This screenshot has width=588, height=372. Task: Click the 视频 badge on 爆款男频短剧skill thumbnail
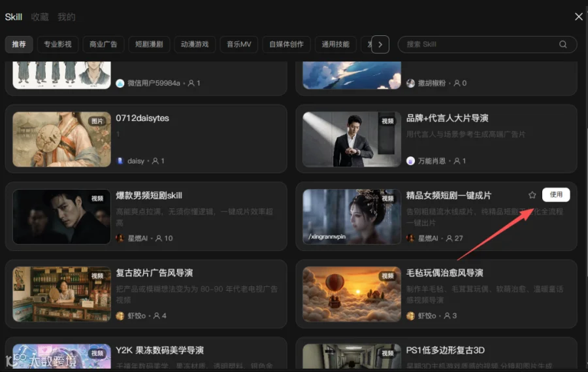click(97, 198)
